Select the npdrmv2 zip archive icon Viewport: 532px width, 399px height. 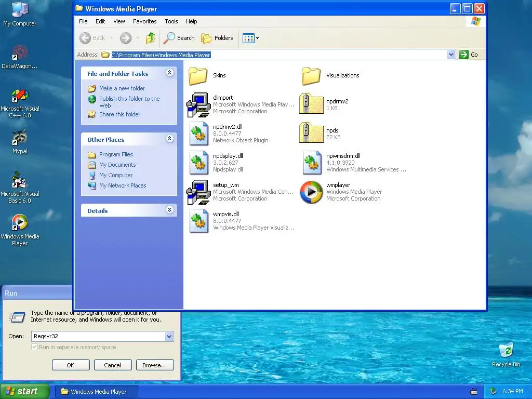tap(312, 104)
